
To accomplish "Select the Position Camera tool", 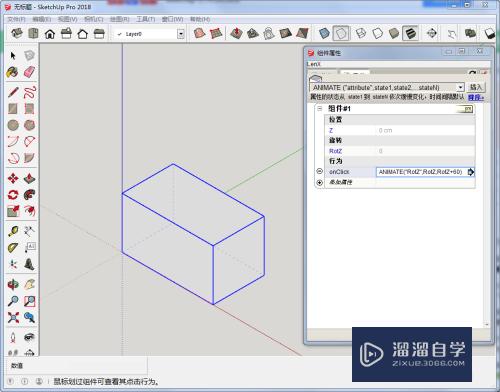I will (13, 337).
